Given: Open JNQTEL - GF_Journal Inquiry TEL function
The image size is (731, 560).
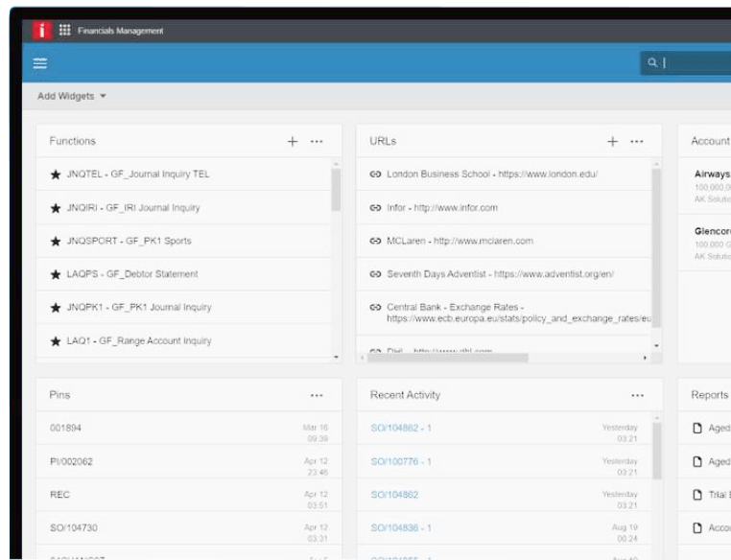Looking at the screenshot, I should coord(138,175).
